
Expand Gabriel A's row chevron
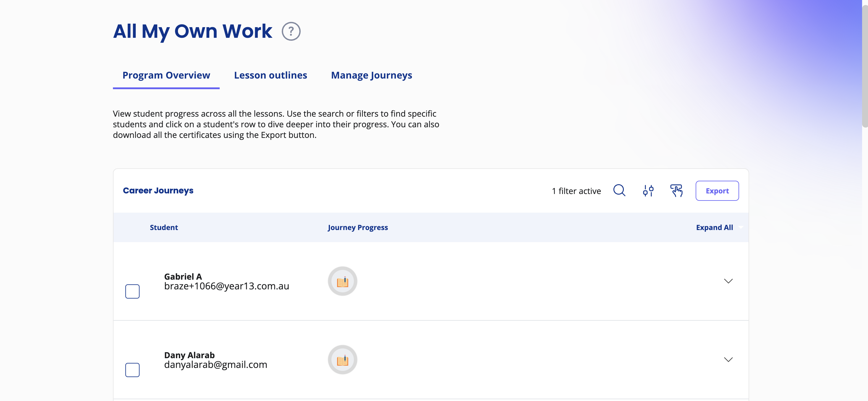(728, 281)
